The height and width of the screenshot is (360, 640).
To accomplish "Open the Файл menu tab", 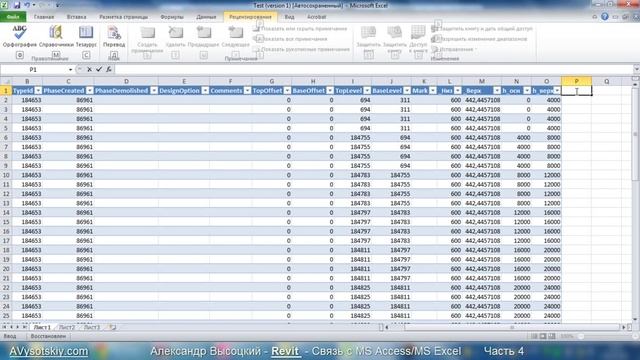I will [x=13, y=17].
